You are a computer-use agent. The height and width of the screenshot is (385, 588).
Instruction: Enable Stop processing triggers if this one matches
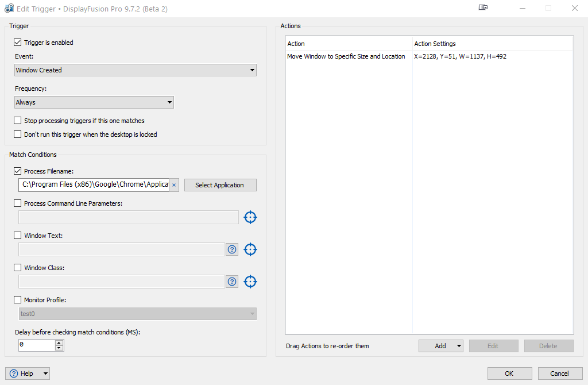tap(17, 121)
